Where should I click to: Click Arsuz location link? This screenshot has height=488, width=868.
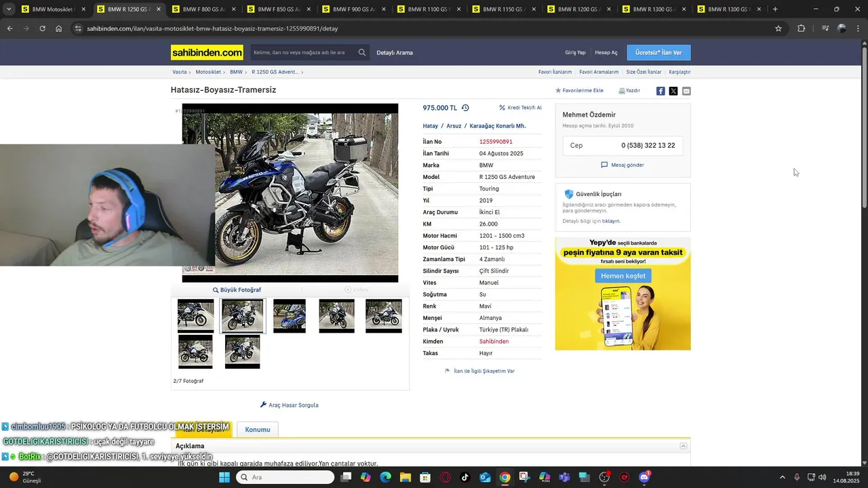click(x=454, y=126)
